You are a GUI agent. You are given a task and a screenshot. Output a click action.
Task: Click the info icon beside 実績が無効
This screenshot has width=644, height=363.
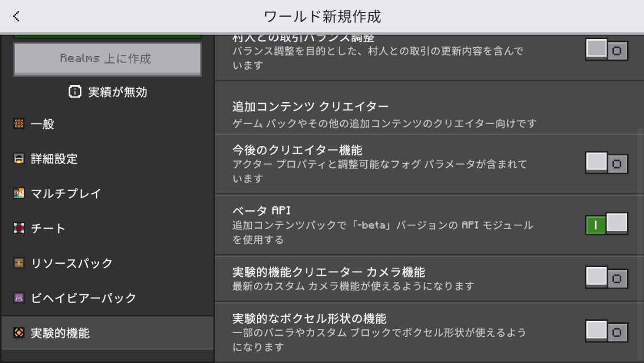(75, 92)
